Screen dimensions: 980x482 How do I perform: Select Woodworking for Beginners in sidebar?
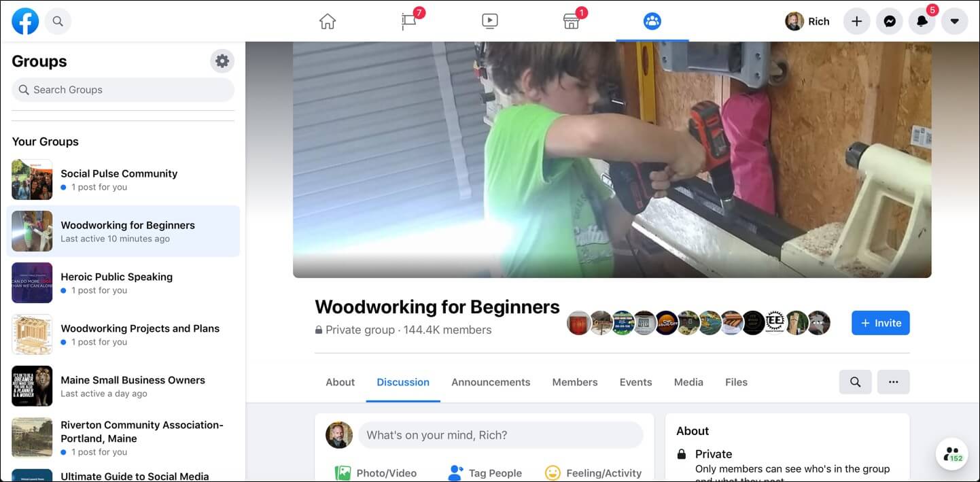tap(123, 231)
